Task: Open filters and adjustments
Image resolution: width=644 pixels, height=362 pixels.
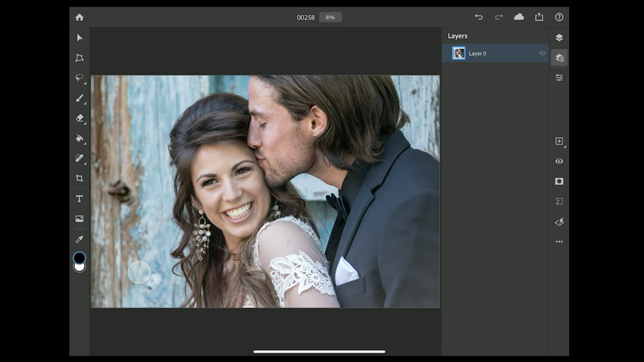Action: [559, 222]
